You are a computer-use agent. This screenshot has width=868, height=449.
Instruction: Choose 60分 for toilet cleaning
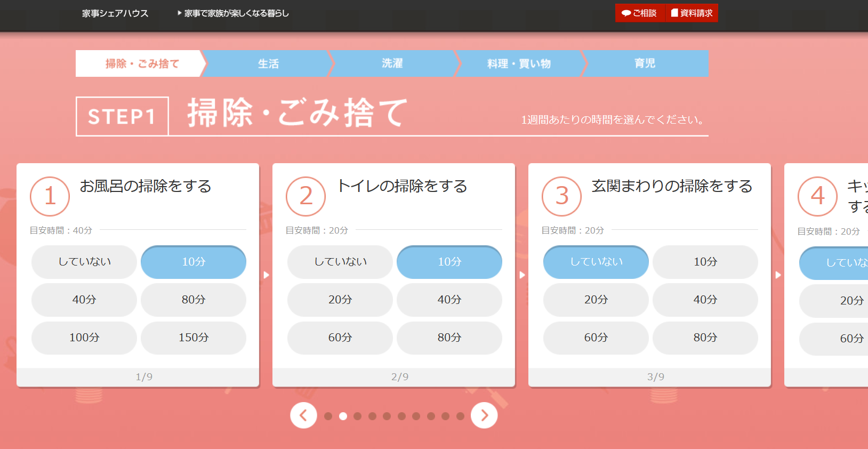pos(340,338)
